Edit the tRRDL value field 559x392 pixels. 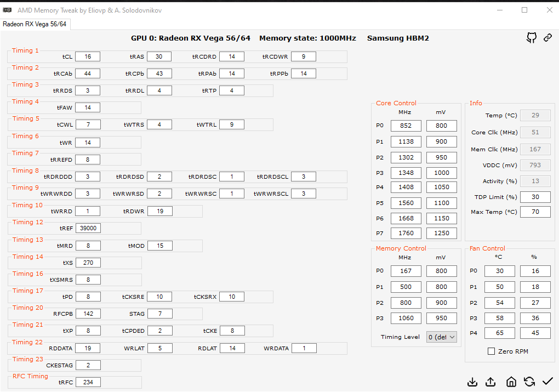159,90
